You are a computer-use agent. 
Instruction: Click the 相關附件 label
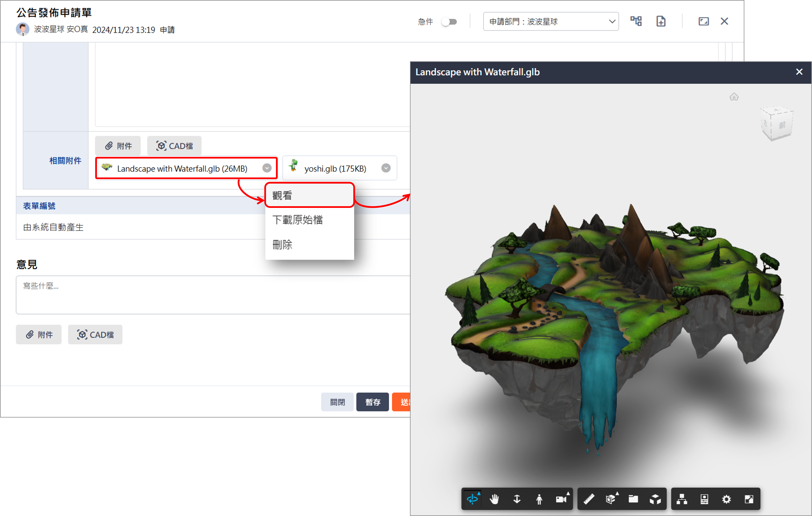65,161
